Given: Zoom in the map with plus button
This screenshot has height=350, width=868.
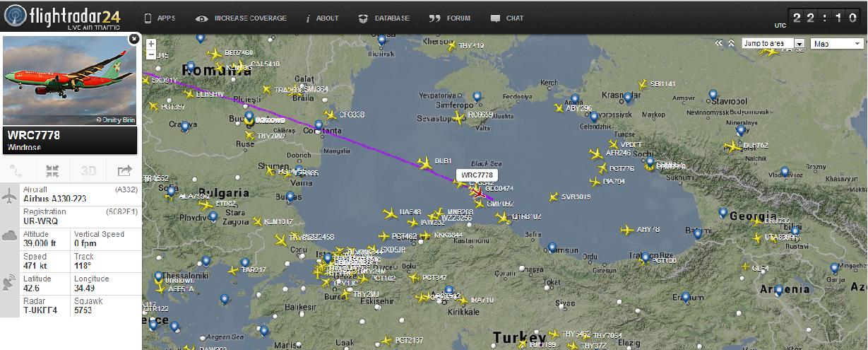Looking at the screenshot, I should tap(151, 43).
